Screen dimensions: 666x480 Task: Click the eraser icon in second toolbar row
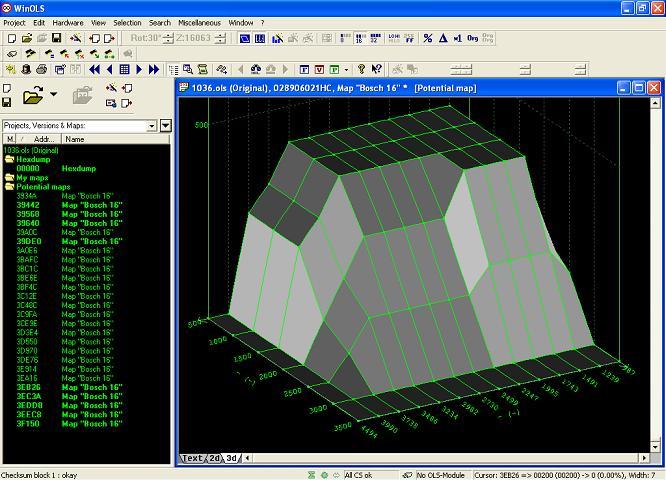point(12,54)
